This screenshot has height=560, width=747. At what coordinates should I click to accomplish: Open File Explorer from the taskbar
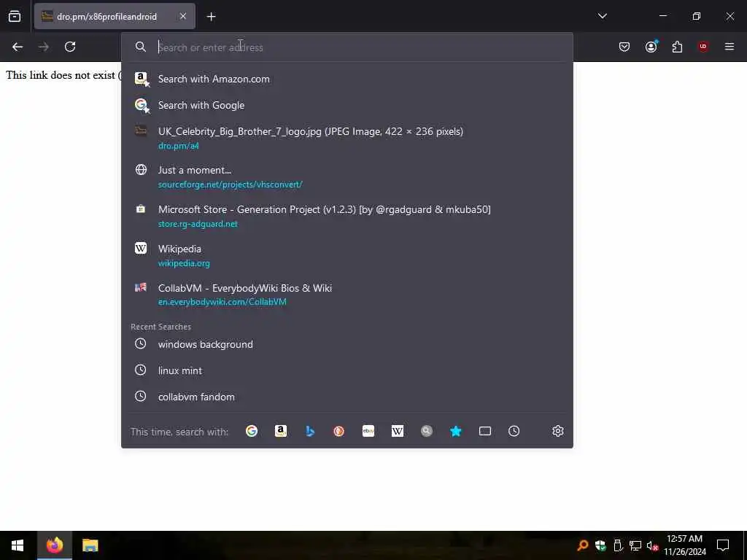[x=90, y=545]
